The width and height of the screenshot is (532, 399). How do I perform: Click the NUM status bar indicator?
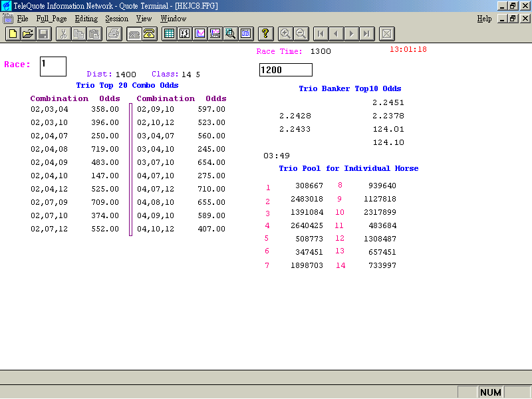pos(491,392)
